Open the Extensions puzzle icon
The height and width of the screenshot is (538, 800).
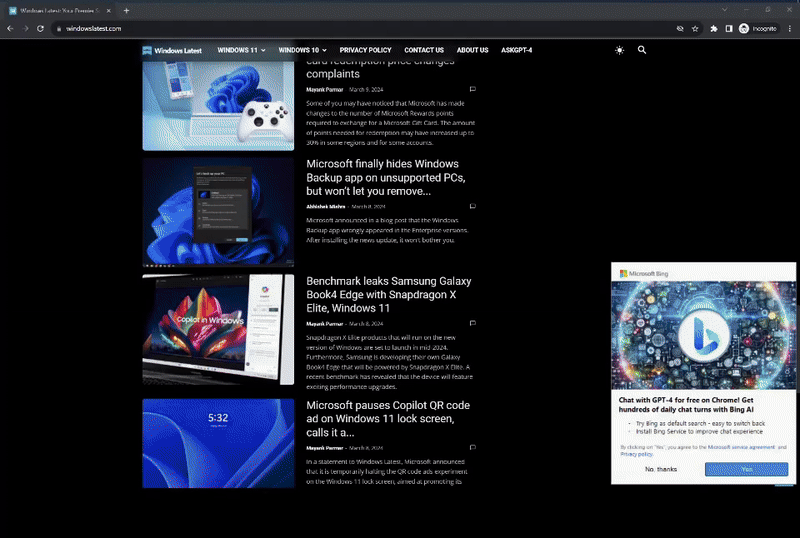[x=714, y=29]
